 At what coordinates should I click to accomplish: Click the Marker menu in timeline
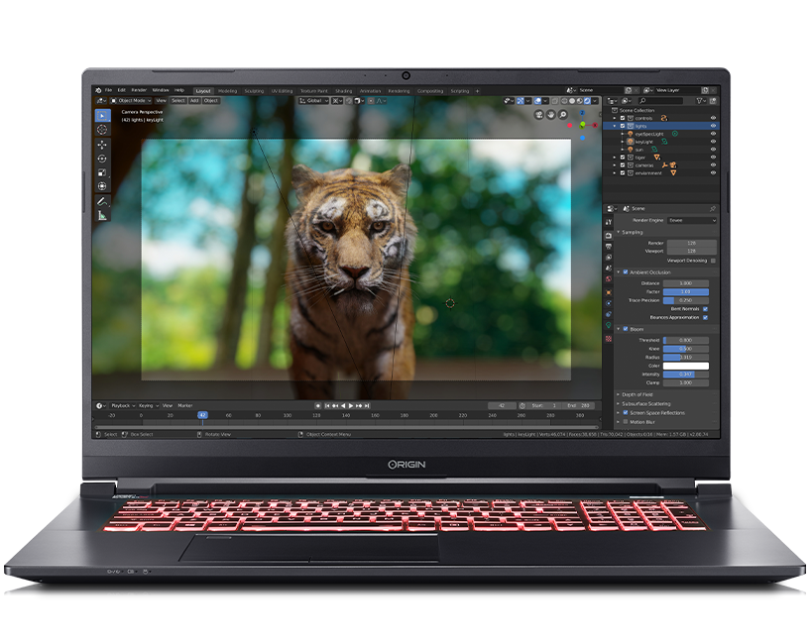click(184, 406)
